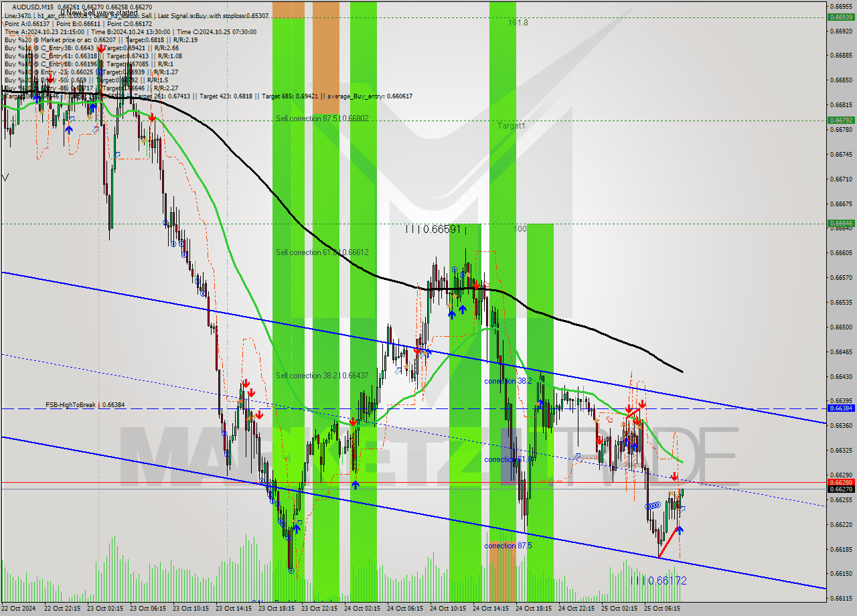Click time axis label '23 Oct 14:15'

(x=234, y=609)
